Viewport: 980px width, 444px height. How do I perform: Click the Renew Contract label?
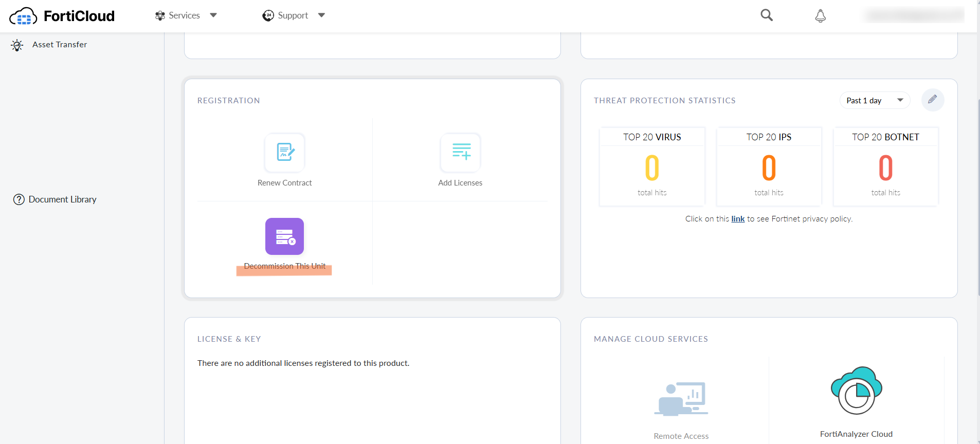point(285,183)
